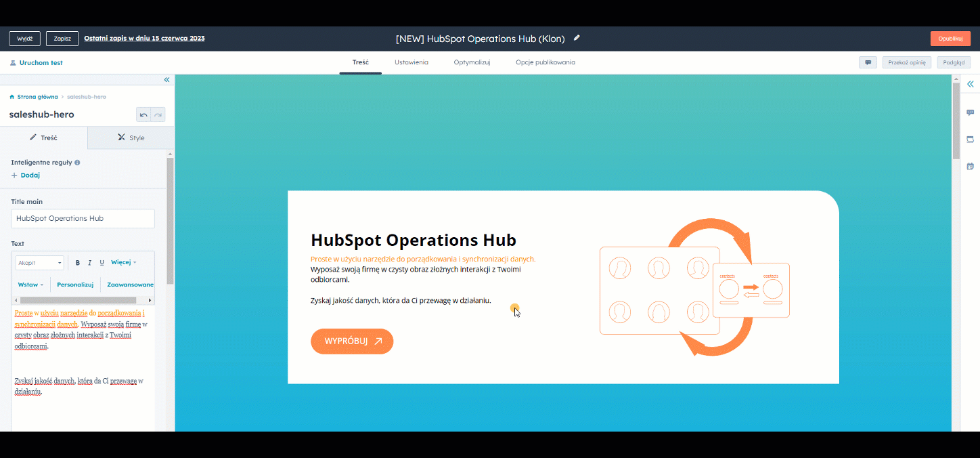Switch to the Treść main tab
The image size is (980, 458).
[361, 62]
